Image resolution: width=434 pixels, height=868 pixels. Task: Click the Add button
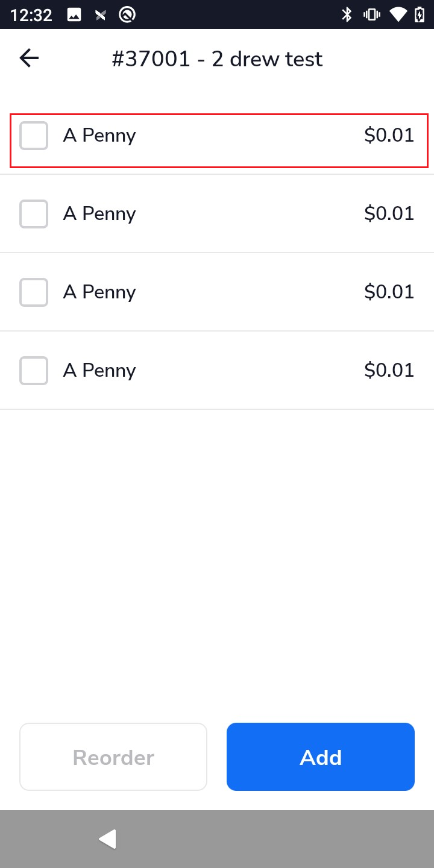pos(321,757)
